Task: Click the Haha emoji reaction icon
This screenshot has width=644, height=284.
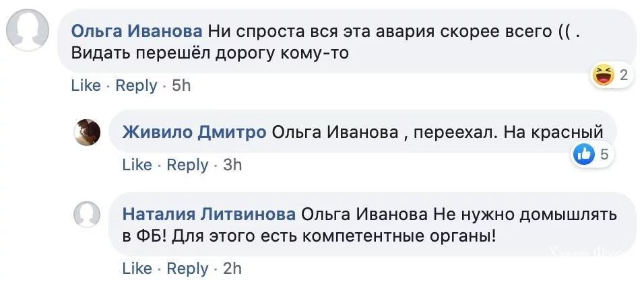Action: click(602, 74)
